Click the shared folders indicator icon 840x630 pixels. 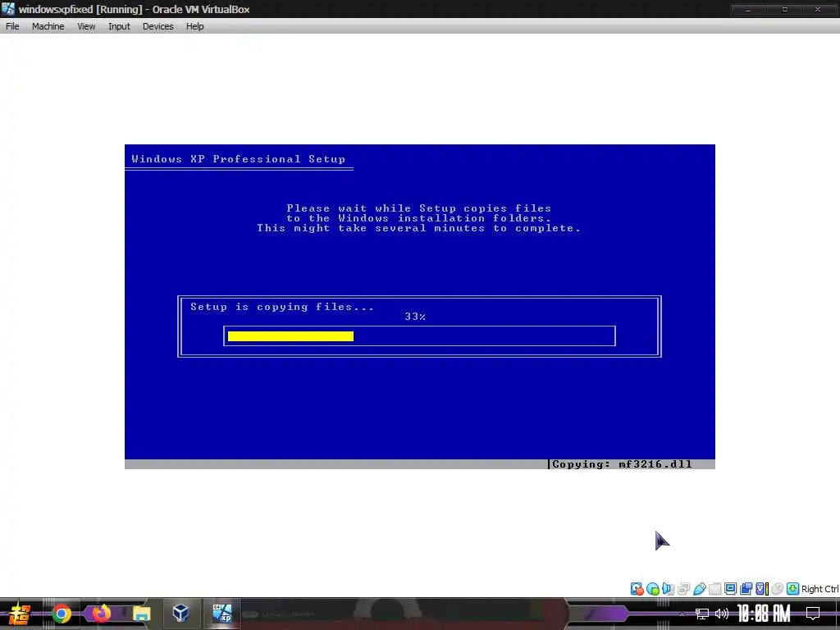(x=714, y=589)
